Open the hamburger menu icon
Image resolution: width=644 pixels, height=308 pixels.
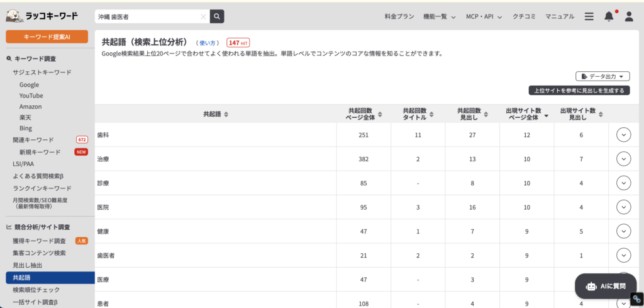(x=589, y=16)
